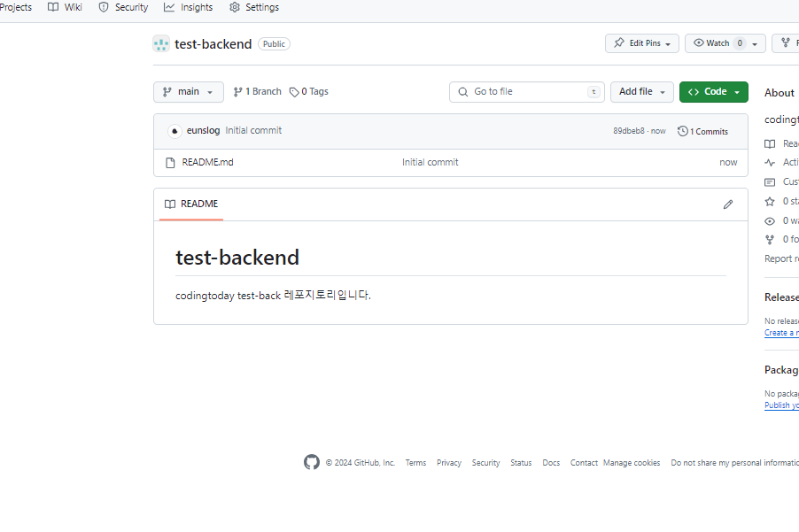
Task: Open the Projects tab
Action: 16,7
